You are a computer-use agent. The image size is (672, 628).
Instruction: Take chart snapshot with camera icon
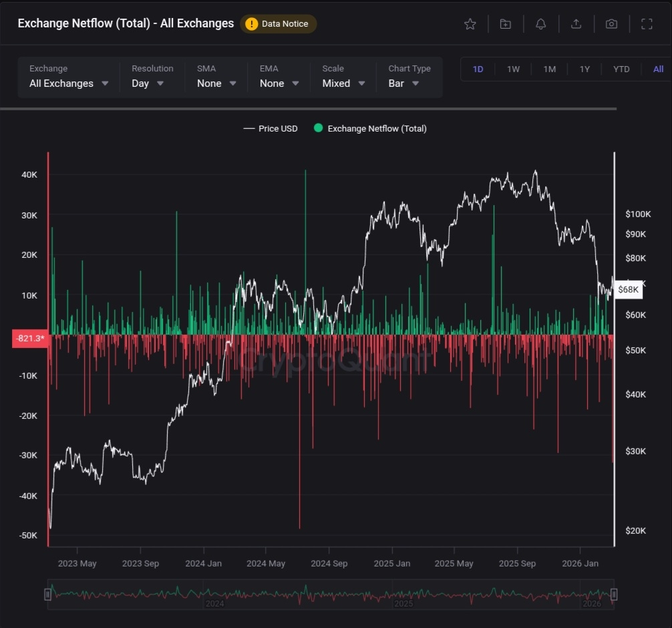point(611,24)
